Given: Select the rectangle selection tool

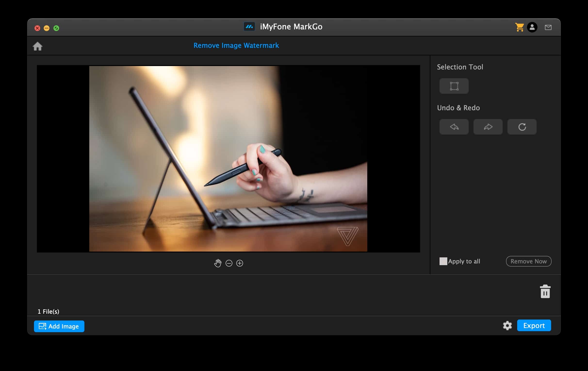Looking at the screenshot, I should tap(454, 86).
